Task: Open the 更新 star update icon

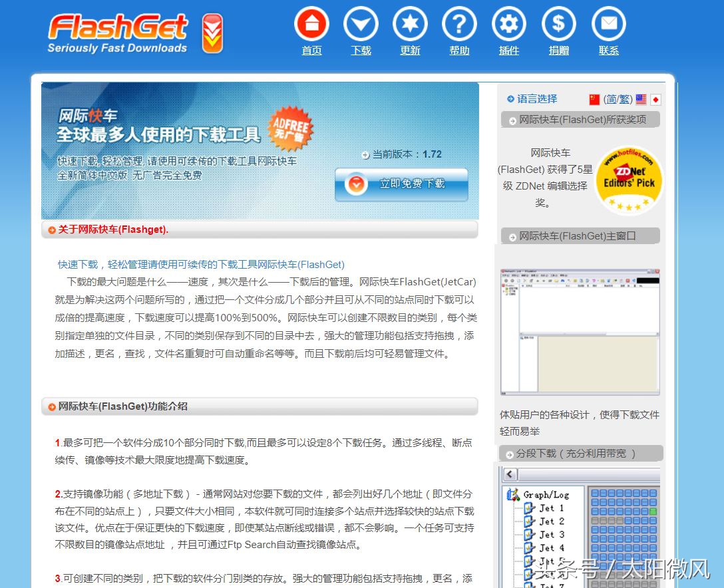Action: tap(410, 25)
